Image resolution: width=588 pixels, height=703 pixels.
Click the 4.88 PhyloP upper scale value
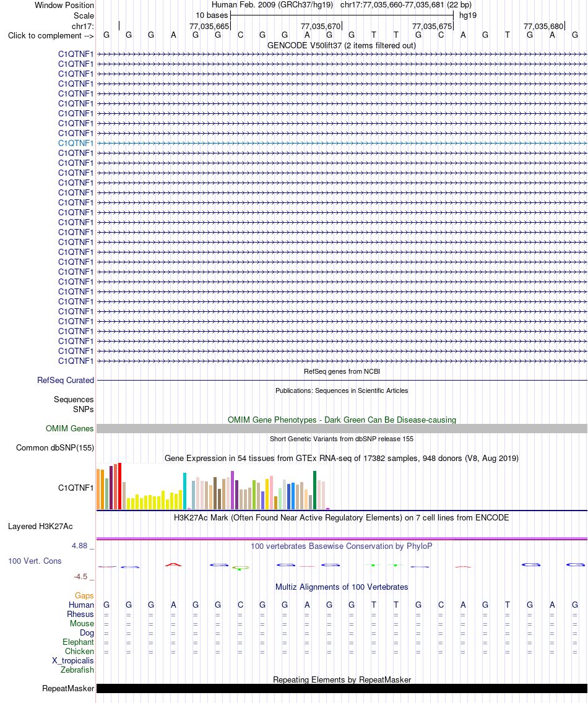point(79,546)
